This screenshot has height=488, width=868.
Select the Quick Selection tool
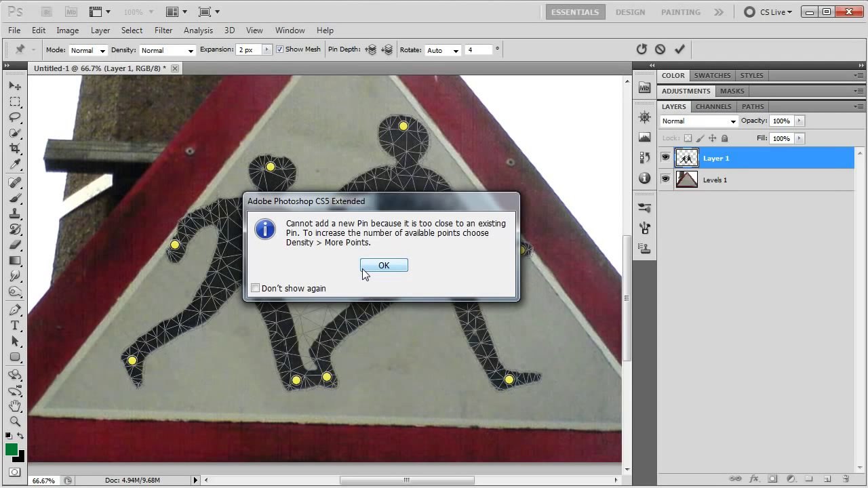tap(15, 133)
